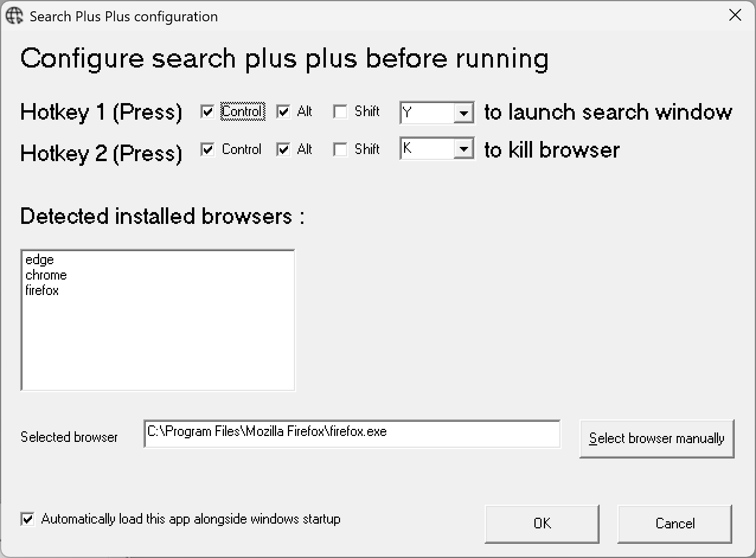This screenshot has width=756, height=558.
Task: Click the Hotkey 1 key text box showing Y
Action: [427, 113]
